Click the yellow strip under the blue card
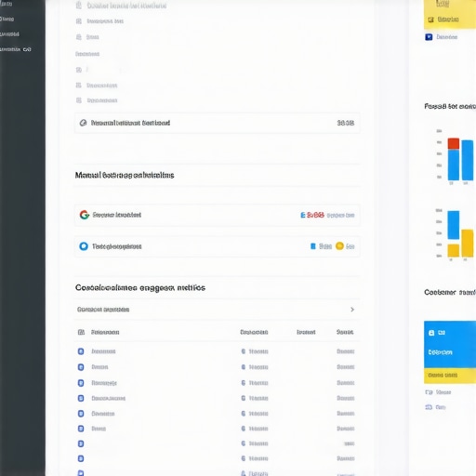 [x=450, y=376]
